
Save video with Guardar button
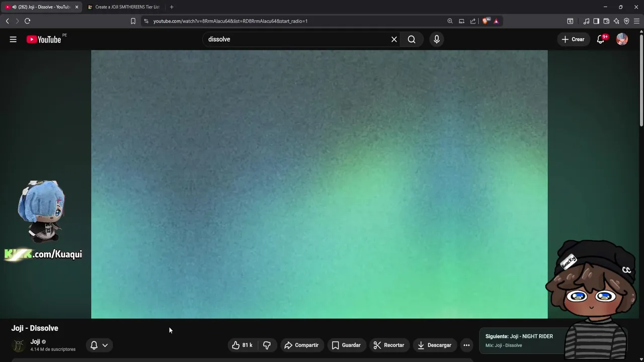[346, 345]
